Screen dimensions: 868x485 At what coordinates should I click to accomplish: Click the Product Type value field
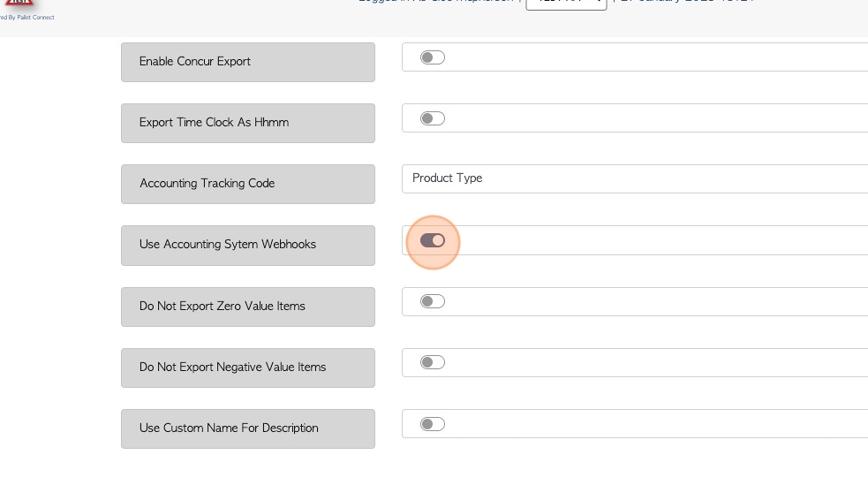(634, 178)
